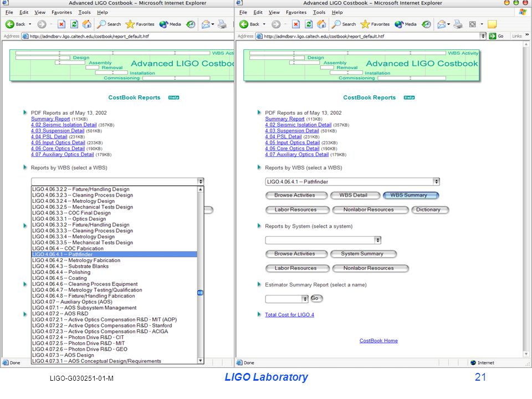Click the green Go arrow beside right address bar
The height and width of the screenshot is (399, 532).
click(x=492, y=36)
